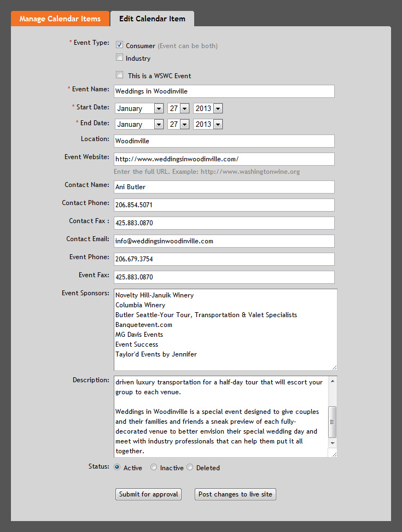The image size is (402, 532).
Task: Click the Submit for approval button
Action: click(x=148, y=494)
